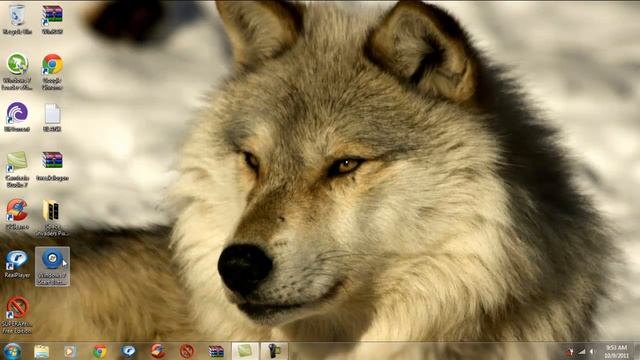
Task: Open the Windows Start menu orb
Action: pyautogui.click(x=13, y=351)
